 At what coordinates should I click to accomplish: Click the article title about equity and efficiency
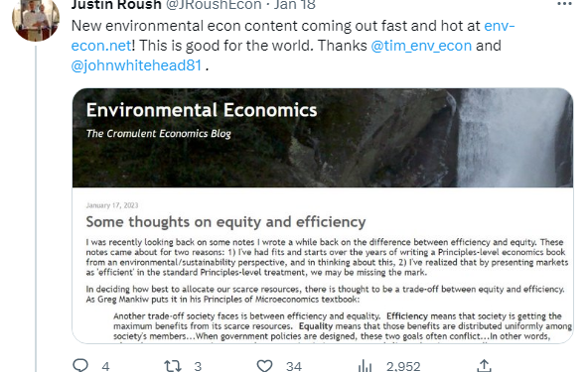(225, 222)
